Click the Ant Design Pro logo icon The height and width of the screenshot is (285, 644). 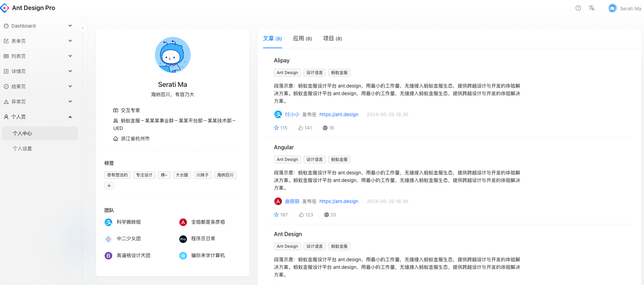tap(4, 8)
